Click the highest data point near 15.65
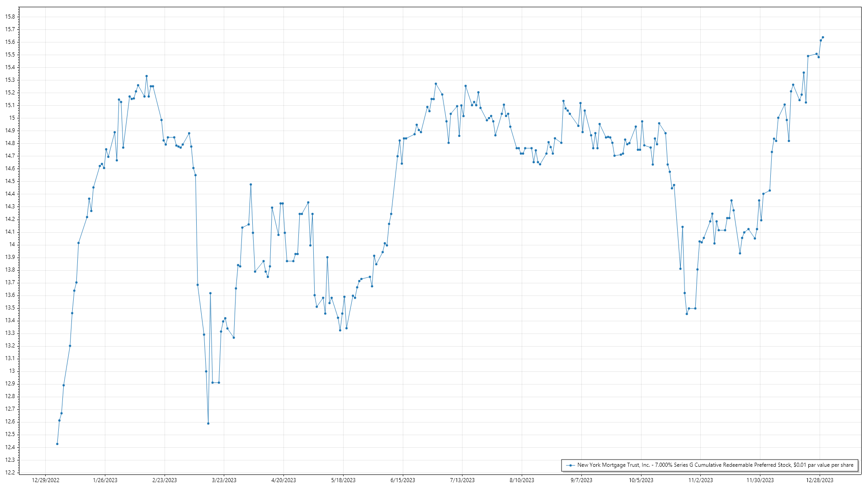 (823, 38)
